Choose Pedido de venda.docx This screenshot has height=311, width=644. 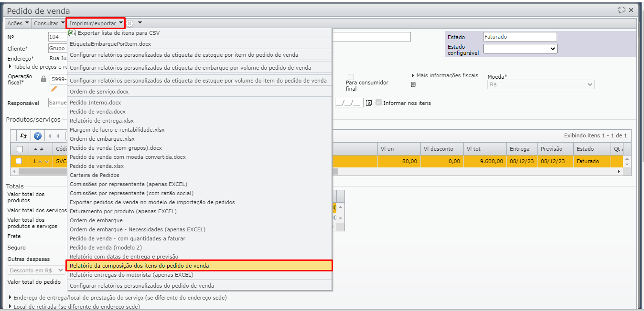[x=199, y=112]
